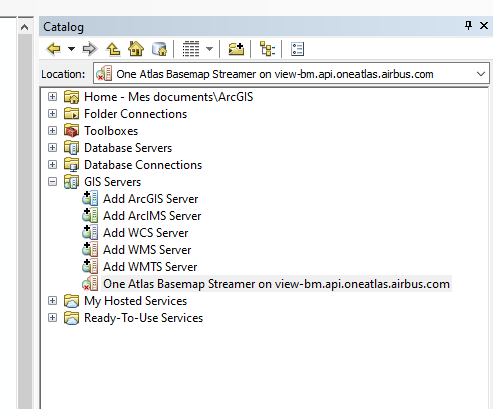This screenshot has width=493, height=409.
Task: Click Connect To Folder icon
Action: pos(236,49)
